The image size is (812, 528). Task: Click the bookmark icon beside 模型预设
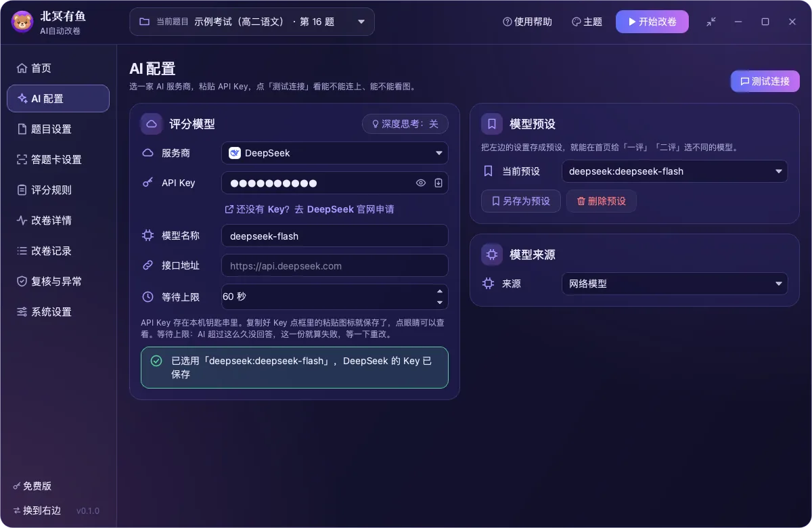[492, 124]
